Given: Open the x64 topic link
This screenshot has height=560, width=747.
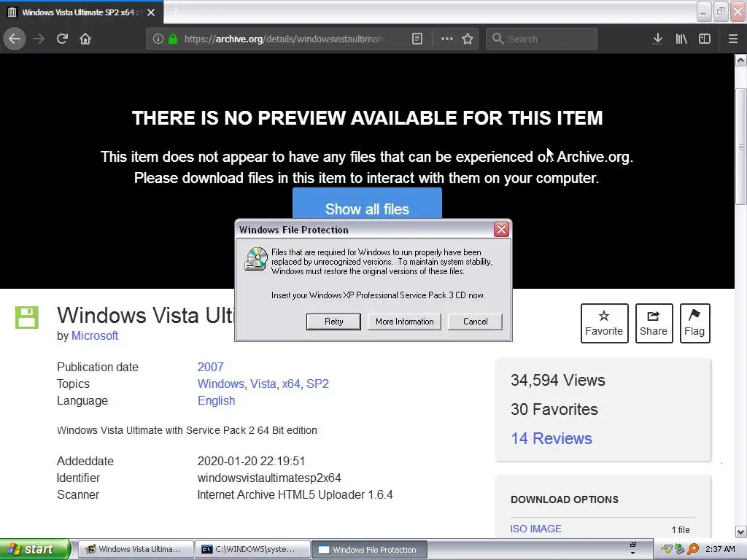Looking at the screenshot, I should tap(291, 384).
